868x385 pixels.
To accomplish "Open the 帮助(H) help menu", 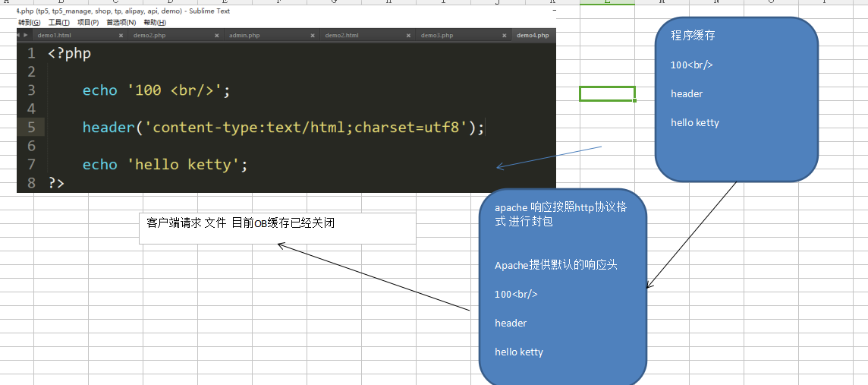I will pos(154,23).
